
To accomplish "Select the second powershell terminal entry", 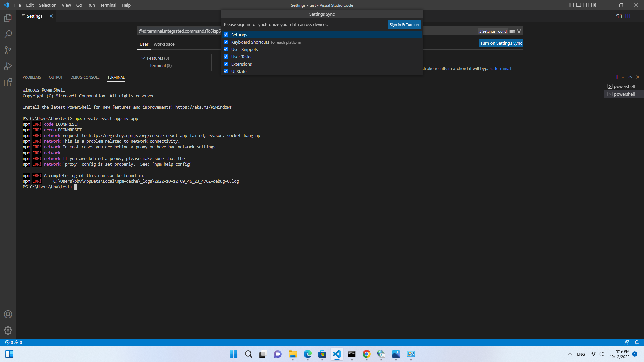I will click(624, 94).
